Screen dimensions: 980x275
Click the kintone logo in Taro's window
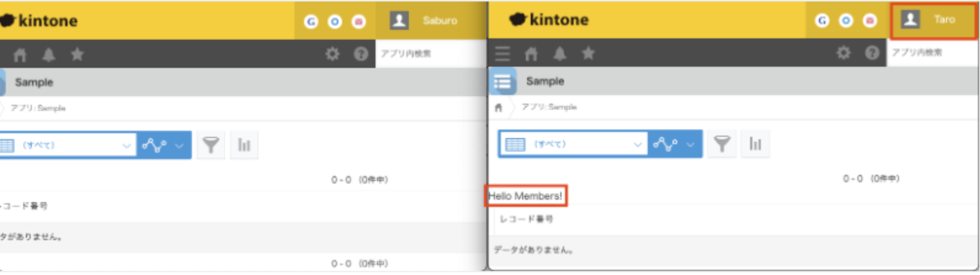point(549,20)
